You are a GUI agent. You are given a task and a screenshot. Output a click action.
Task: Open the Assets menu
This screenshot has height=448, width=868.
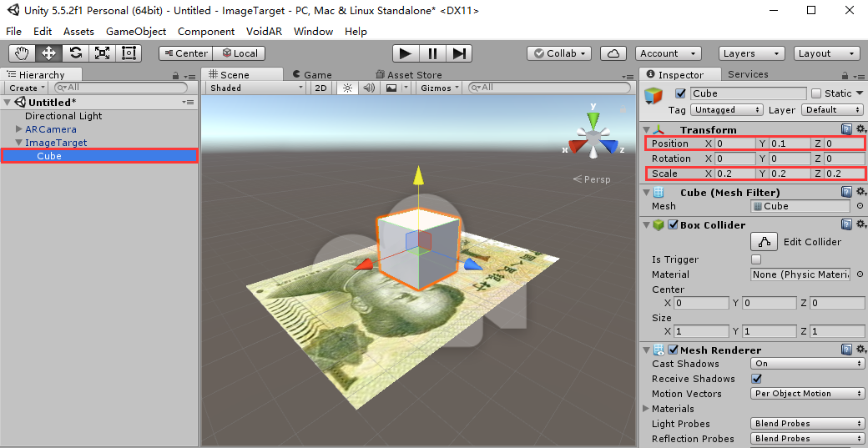point(78,32)
